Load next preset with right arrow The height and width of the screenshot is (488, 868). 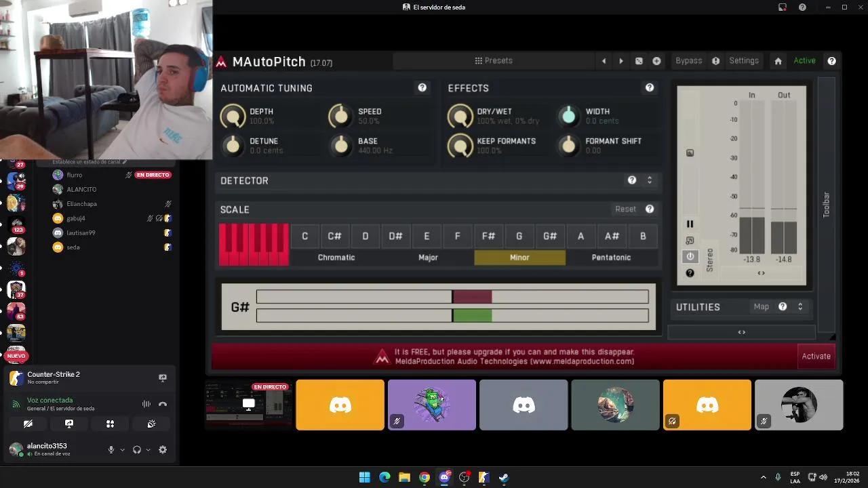click(x=620, y=61)
